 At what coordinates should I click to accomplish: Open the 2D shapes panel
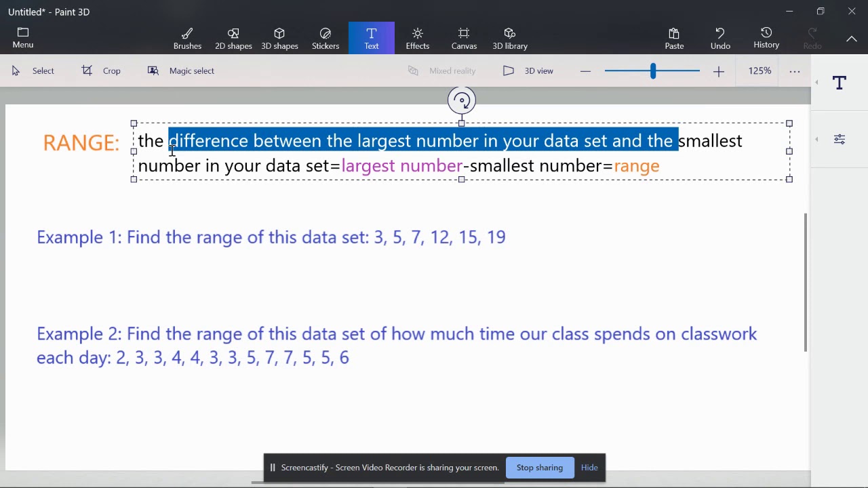233,39
